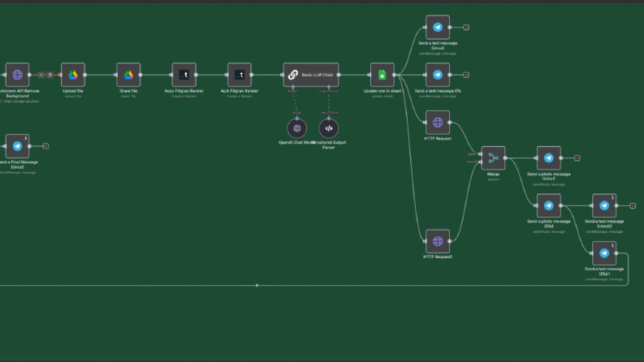Click the 'update: sheet' subtitle text
The width and height of the screenshot is (644, 362).
[383, 96]
